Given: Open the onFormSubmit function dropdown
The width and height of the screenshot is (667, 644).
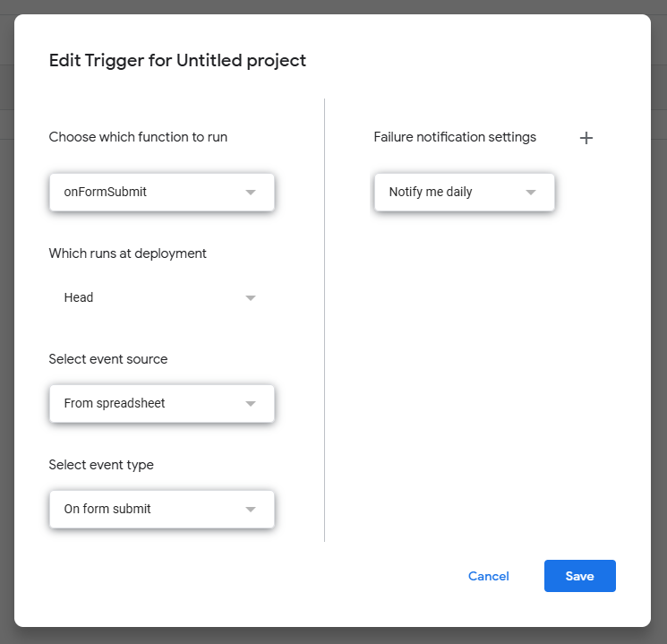Looking at the screenshot, I should click(x=162, y=192).
